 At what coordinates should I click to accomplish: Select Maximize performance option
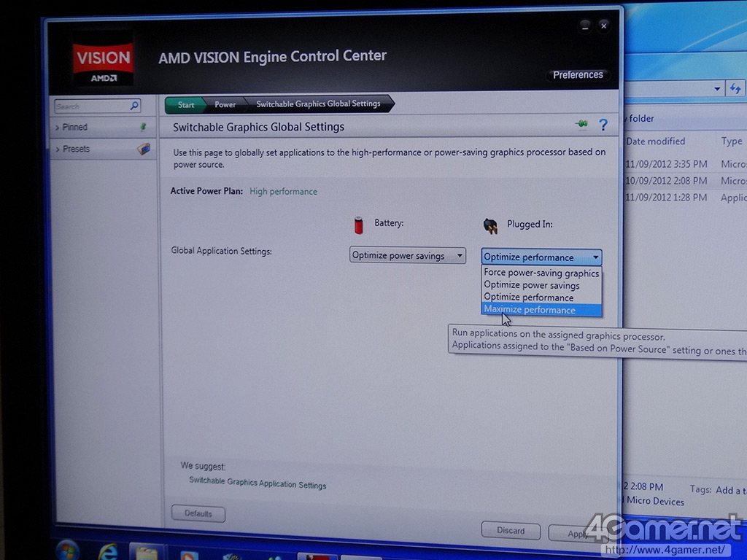(541, 310)
